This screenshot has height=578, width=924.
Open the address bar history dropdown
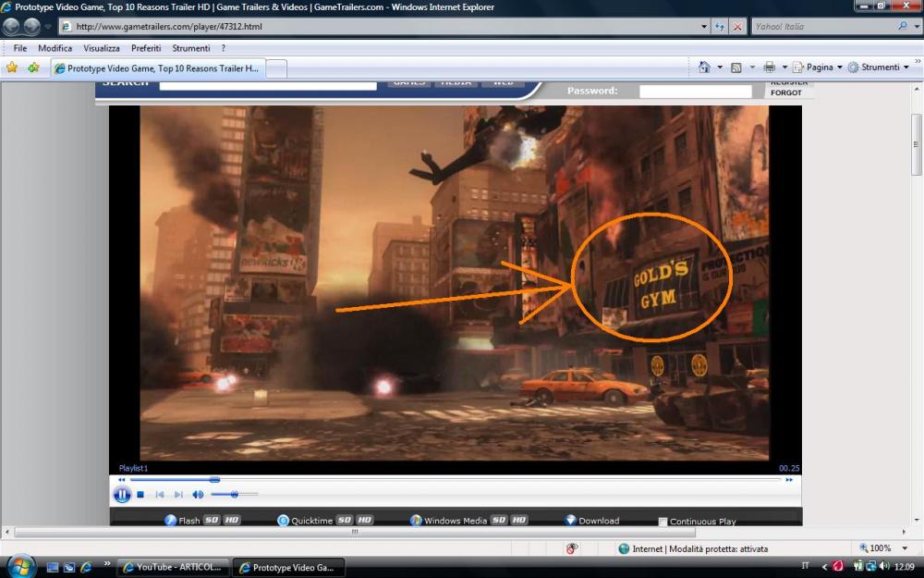coord(706,27)
